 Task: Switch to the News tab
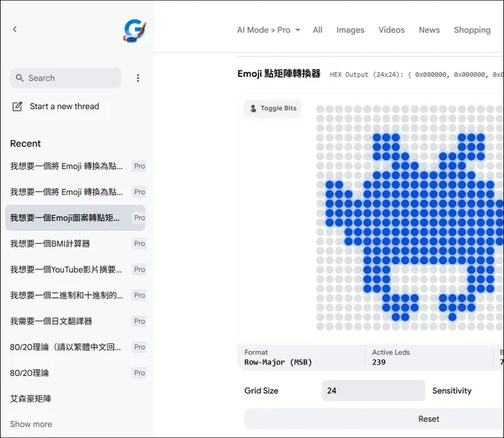tap(429, 30)
